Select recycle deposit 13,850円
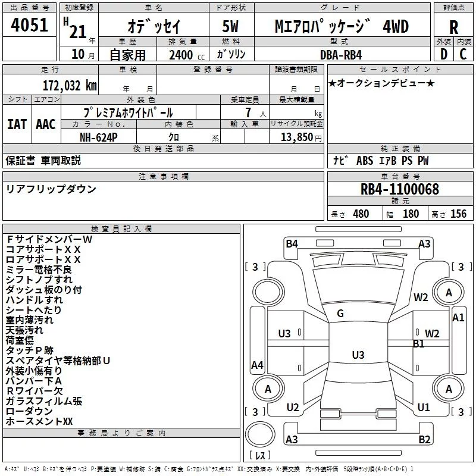The width and height of the screenshot is (476, 476). (301, 137)
